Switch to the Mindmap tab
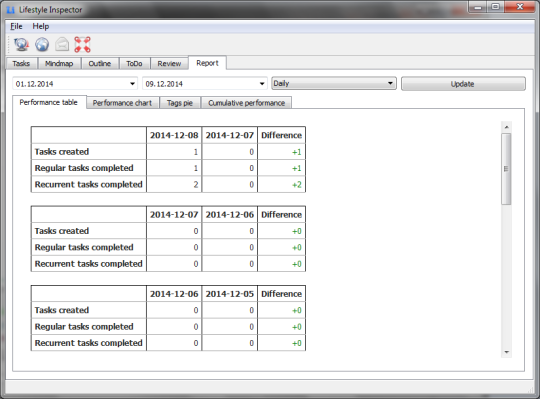 coord(59,64)
